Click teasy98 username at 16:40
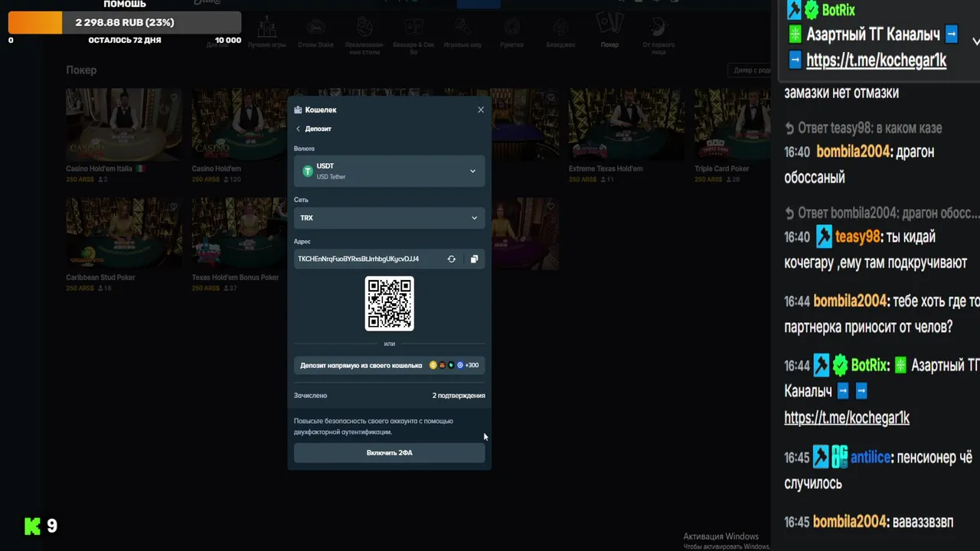This screenshot has width=980, height=551. click(x=857, y=236)
